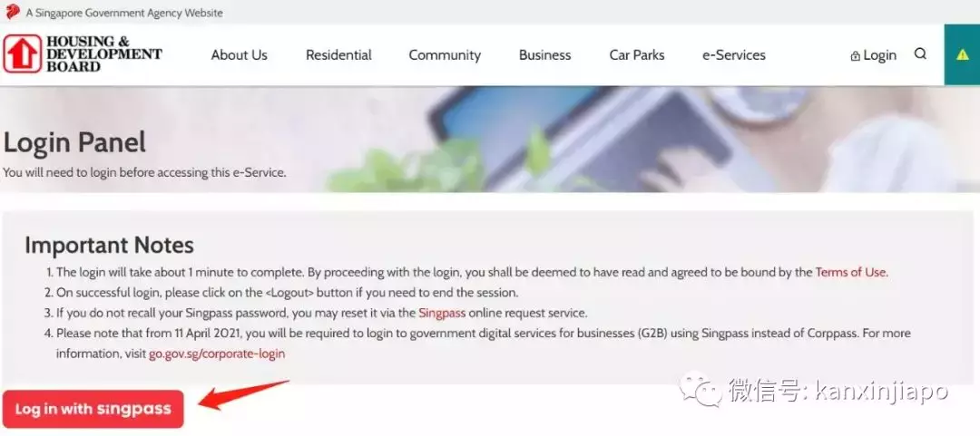Visit the go.gov.sg/corporate-login link
This screenshot has width=980, height=436.
(x=217, y=354)
